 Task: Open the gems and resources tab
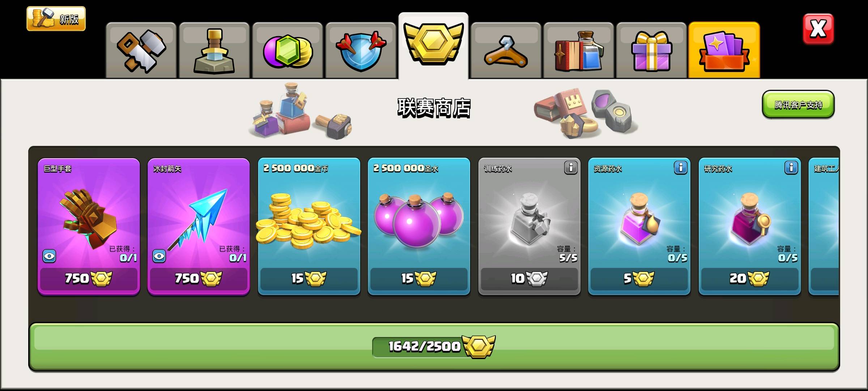[288, 50]
